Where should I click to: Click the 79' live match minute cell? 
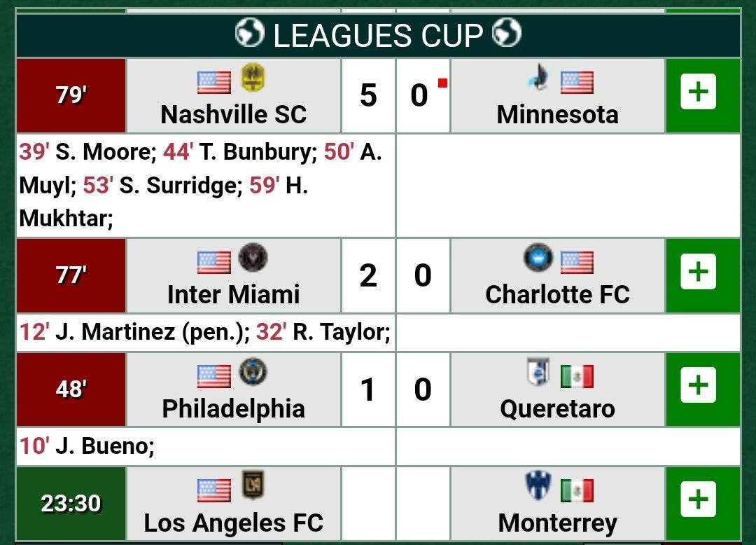click(71, 95)
